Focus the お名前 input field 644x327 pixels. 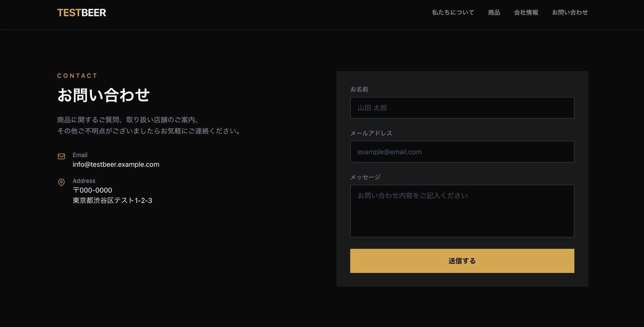click(462, 108)
